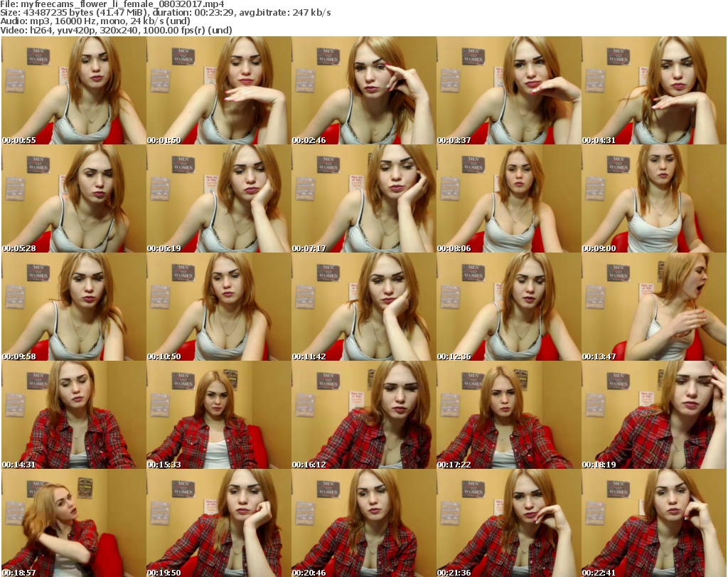Click the Size and duration info line
Screen dimensions: 728x577
165,13
